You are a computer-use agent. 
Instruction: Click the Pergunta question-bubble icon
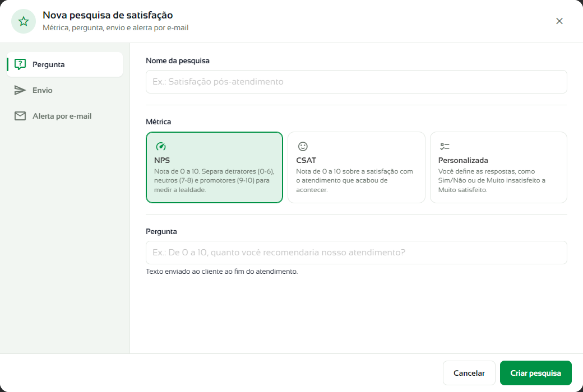click(x=20, y=64)
